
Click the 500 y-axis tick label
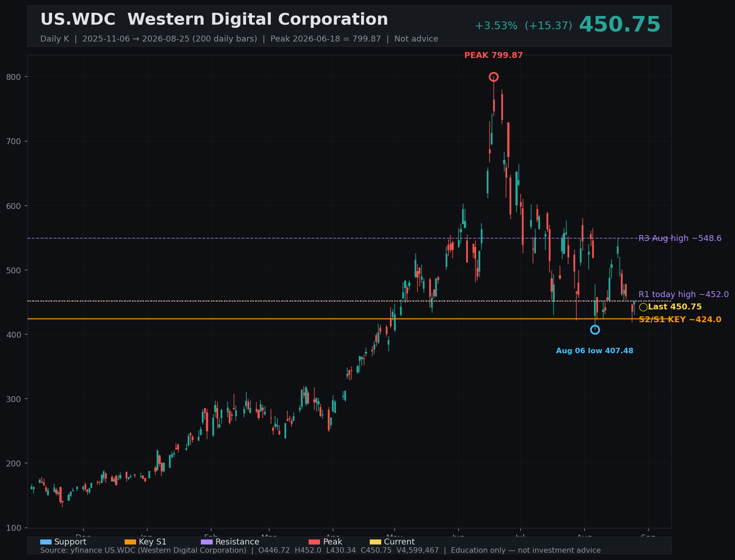point(13,270)
